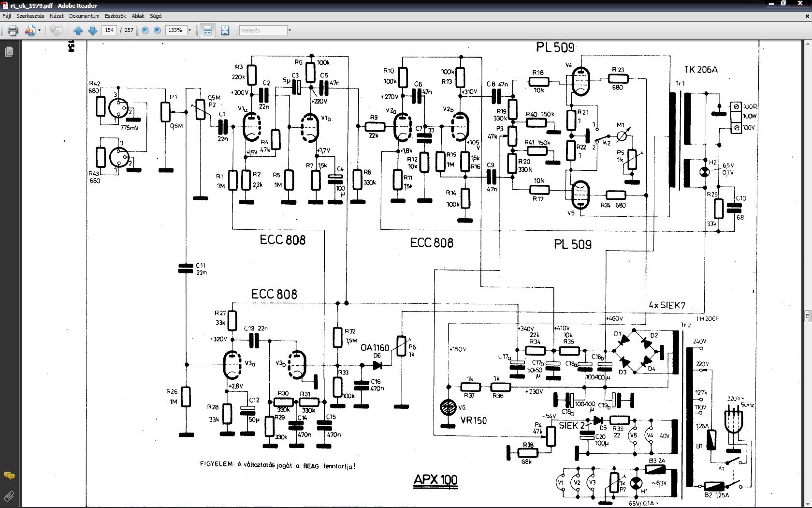The image size is (812, 508).
Task: Click the zoom out minus button
Action: (145, 30)
